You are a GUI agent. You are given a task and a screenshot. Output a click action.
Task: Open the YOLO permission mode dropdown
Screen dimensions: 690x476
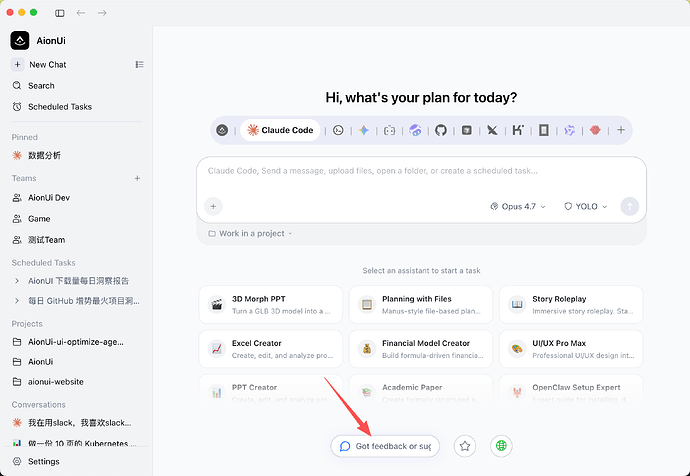585,206
